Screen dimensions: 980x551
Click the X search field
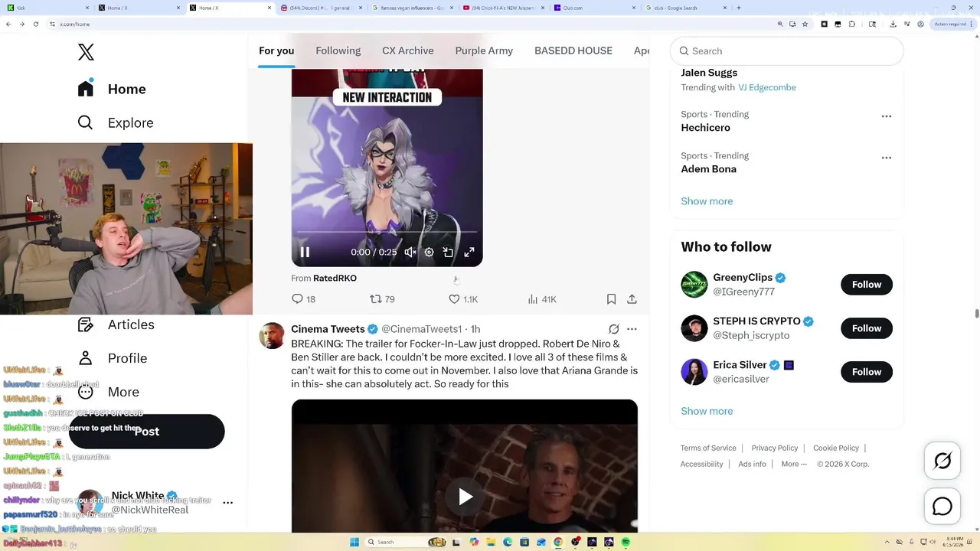pos(787,51)
